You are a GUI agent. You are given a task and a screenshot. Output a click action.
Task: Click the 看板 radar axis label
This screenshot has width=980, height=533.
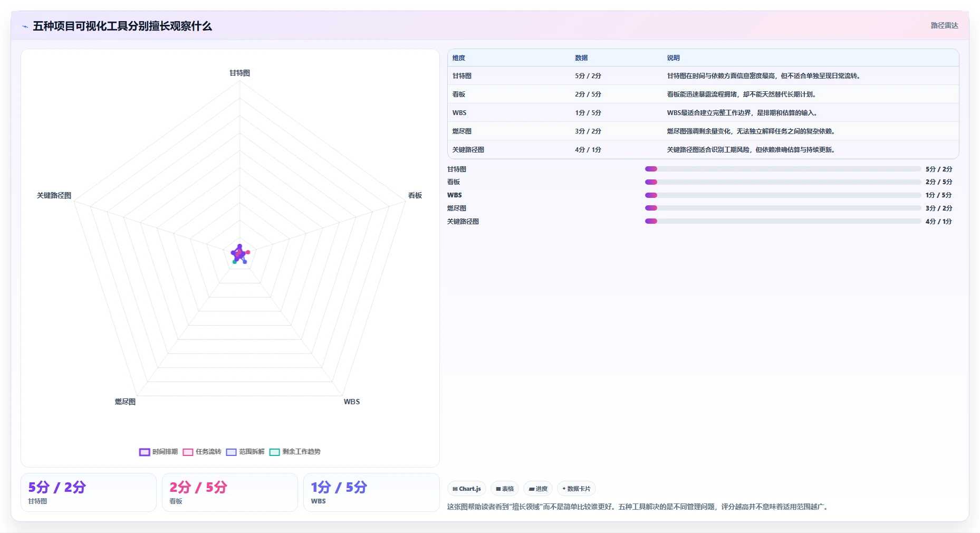[415, 195]
